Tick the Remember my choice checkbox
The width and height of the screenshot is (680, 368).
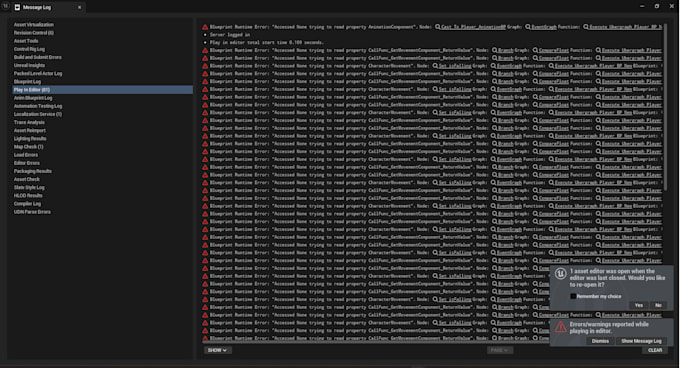[573, 296]
